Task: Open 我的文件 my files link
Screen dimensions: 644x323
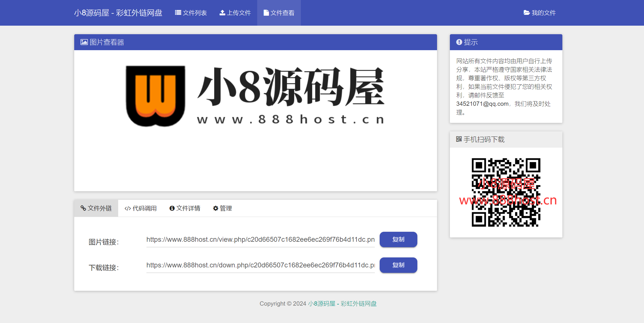Action: (x=540, y=13)
